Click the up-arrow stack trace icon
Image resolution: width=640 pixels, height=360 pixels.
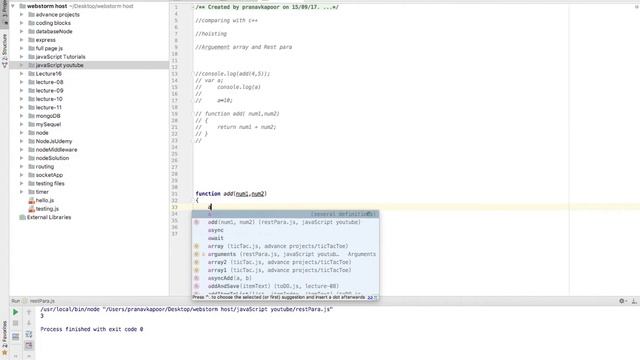point(29,312)
